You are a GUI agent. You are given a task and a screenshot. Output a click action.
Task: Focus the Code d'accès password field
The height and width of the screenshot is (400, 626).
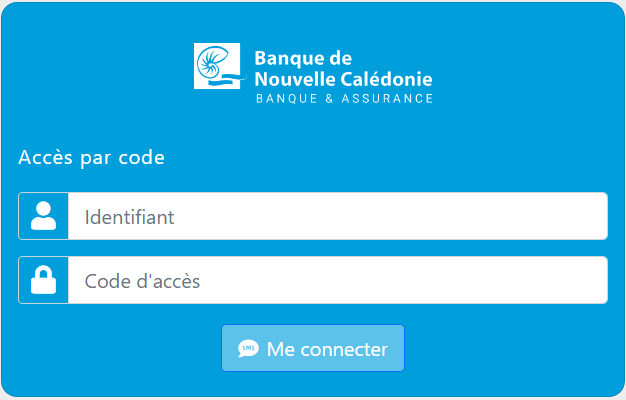click(337, 280)
